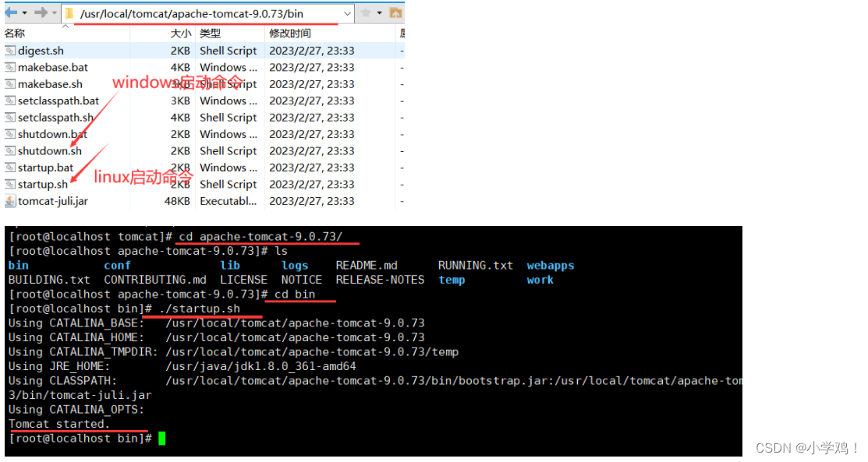Go forward with the gray right arrow
868x462 pixels.
(41, 12)
